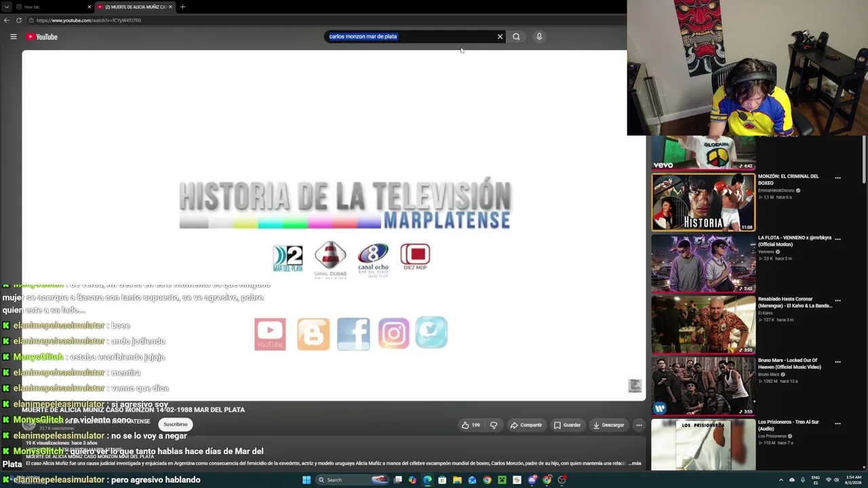The width and height of the screenshot is (868, 488).
Task: Click the Blogger icon in the video end card
Action: point(313,334)
